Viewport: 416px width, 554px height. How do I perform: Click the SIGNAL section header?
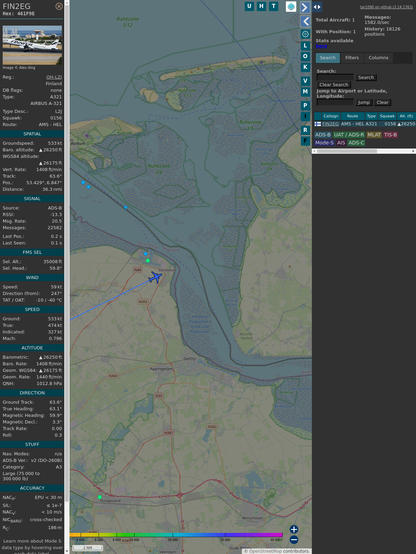(x=32, y=199)
